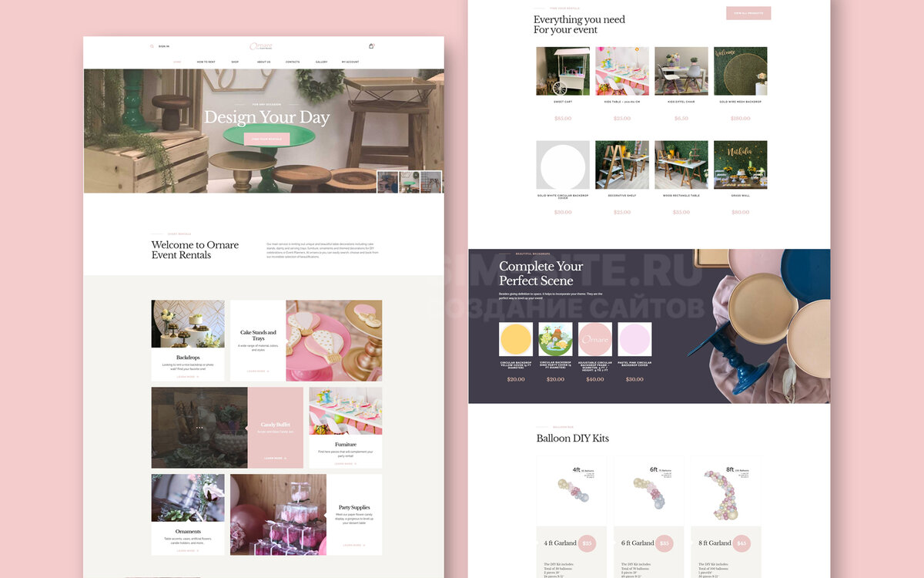The height and width of the screenshot is (578, 924).
Task: Click the search magnifier icon in header
Action: [152, 46]
